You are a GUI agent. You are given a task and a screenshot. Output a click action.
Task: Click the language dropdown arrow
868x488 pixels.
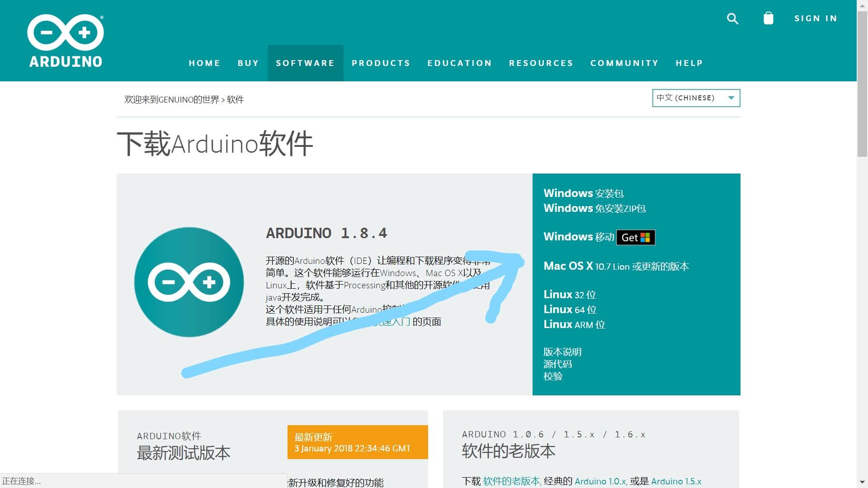click(731, 98)
